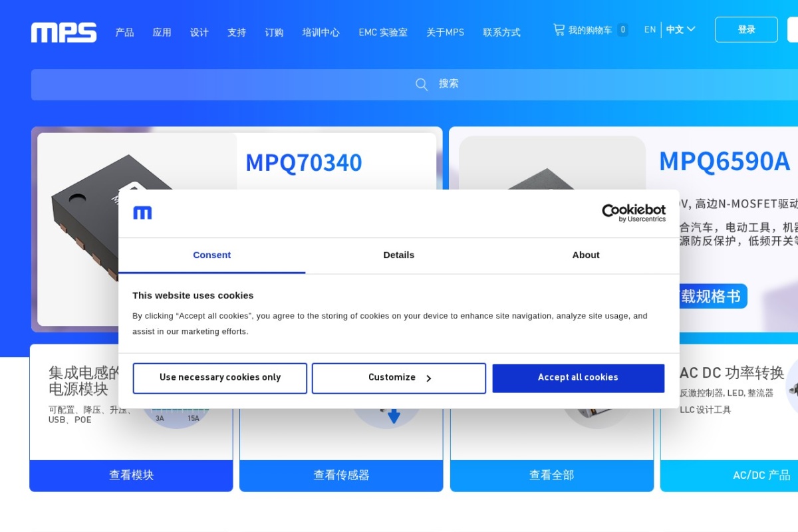The image size is (798, 532).
Task: Open the 设计 menu
Action: (199, 32)
